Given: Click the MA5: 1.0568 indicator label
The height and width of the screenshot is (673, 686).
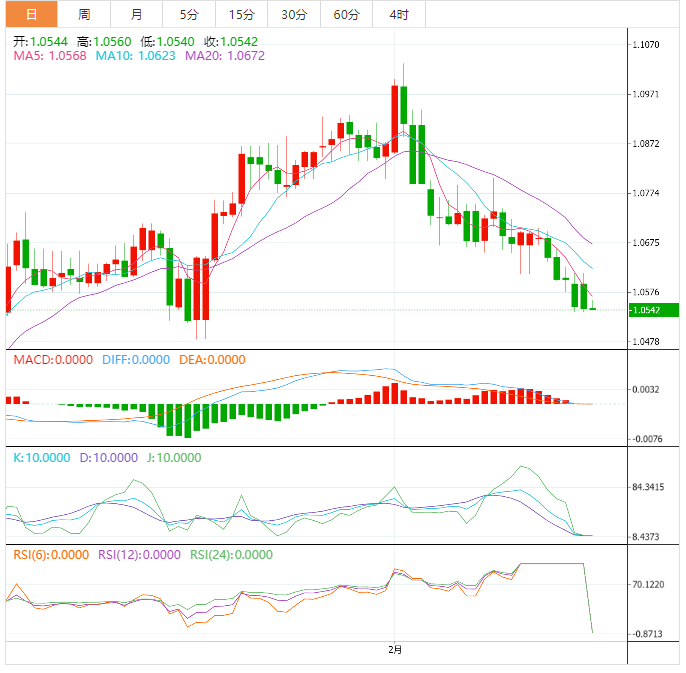Looking at the screenshot, I should (50, 57).
